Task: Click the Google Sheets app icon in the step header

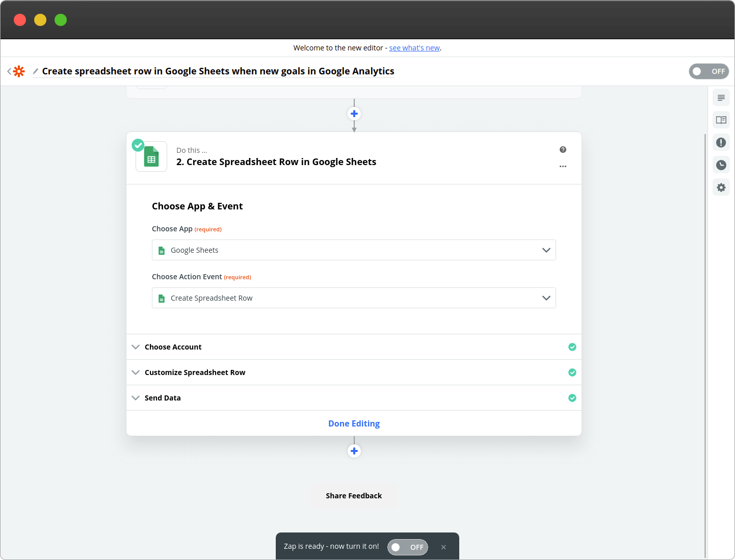Action: [151, 156]
